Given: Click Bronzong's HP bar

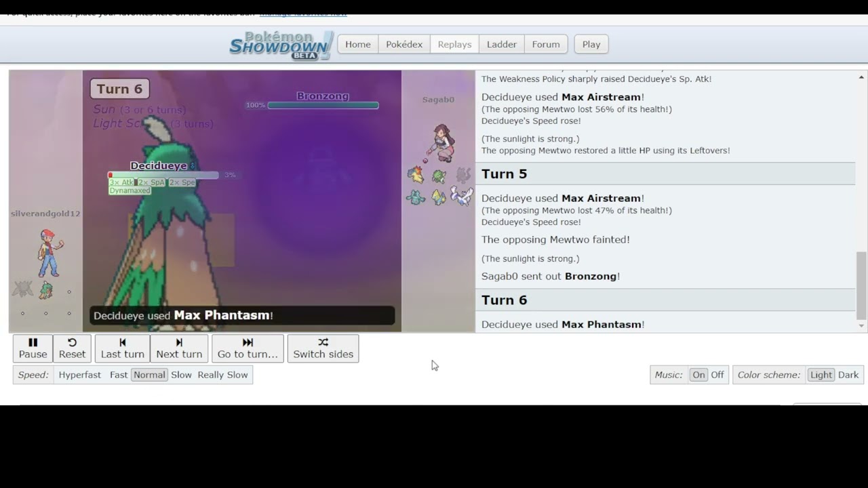Looking at the screenshot, I should tap(323, 105).
